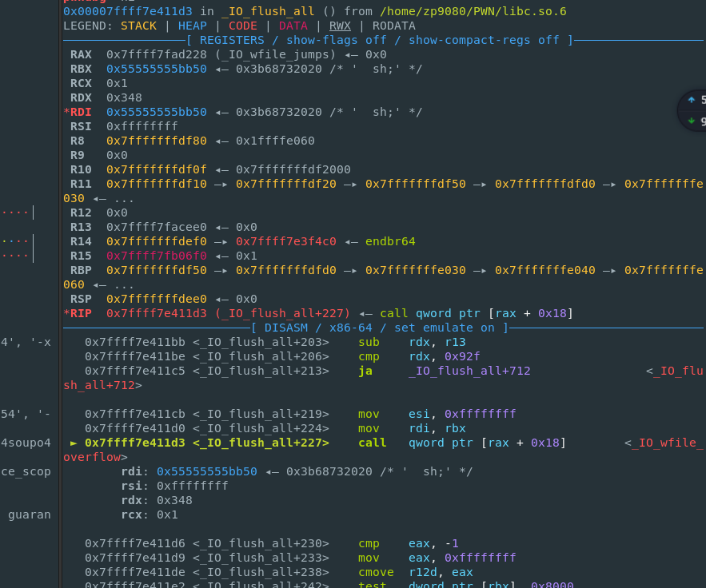Click the underlined RWX legend label
This screenshot has width=706, height=588.
pos(340,26)
